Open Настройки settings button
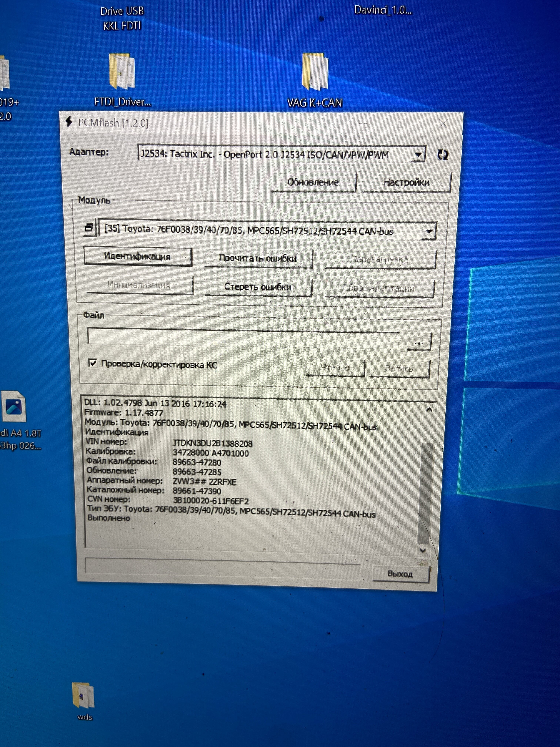Viewport: 560px width, 747px height. (x=406, y=183)
